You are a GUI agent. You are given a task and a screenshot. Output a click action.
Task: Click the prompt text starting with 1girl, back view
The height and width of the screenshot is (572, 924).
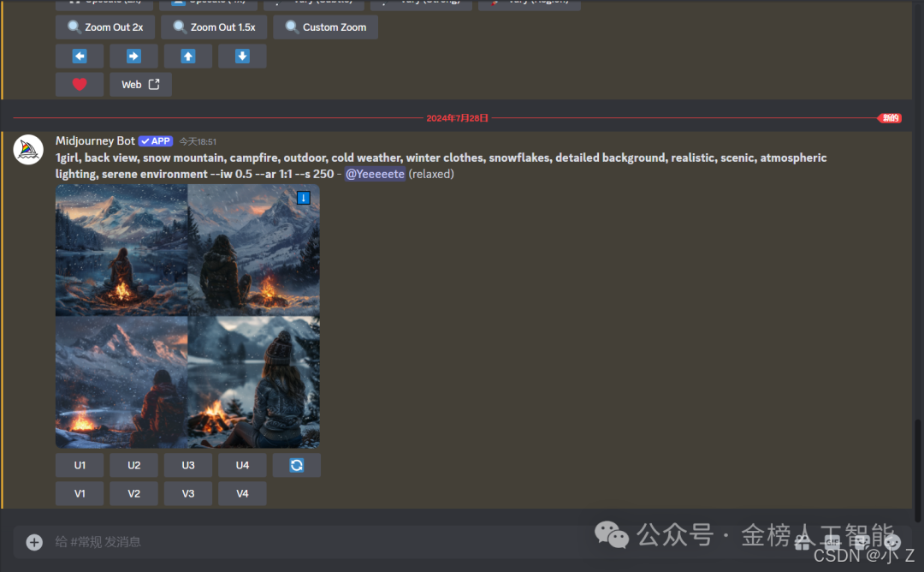pyautogui.click(x=441, y=166)
